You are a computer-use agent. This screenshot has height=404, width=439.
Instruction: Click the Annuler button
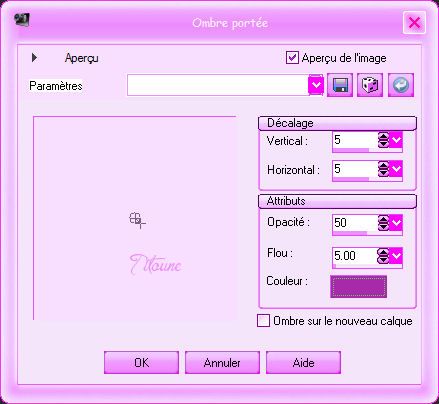(x=222, y=362)
